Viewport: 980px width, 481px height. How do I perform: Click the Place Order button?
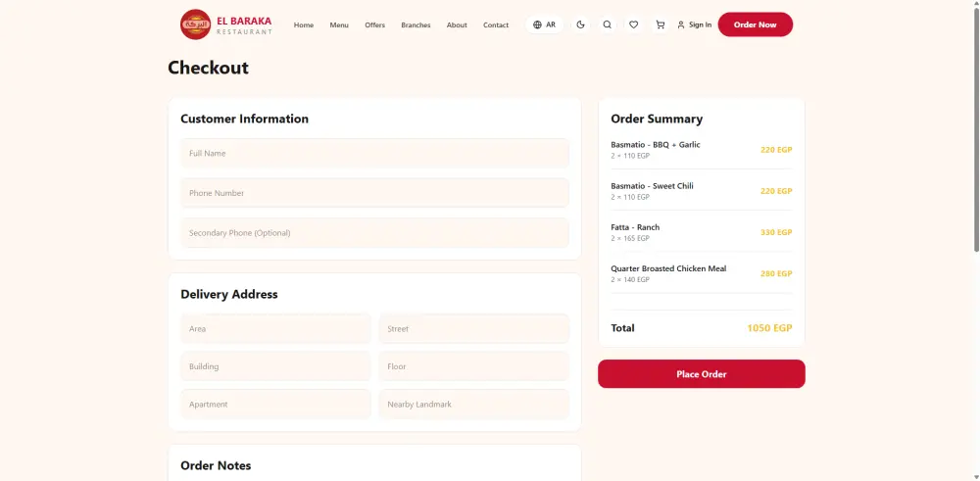pos(702,373)
